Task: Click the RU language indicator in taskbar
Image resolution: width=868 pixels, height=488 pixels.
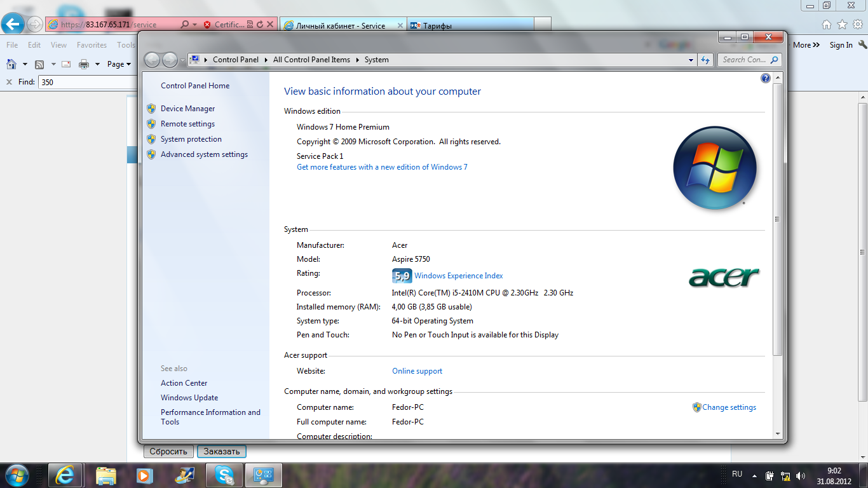Action: (x=737, y=474)
